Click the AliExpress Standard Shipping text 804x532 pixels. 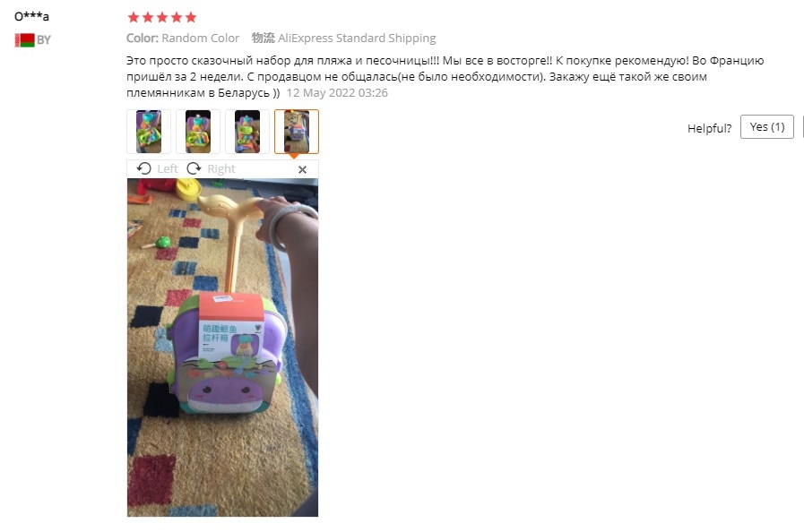[357, 38]
